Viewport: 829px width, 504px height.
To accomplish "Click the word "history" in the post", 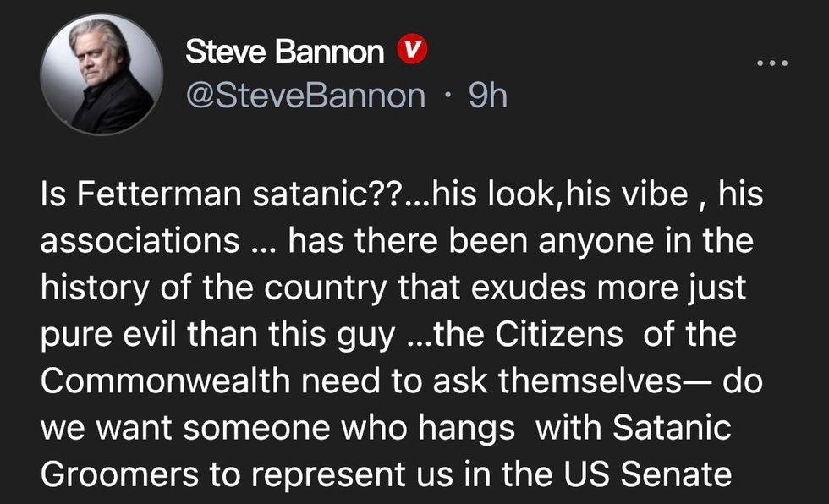I will tap(95, 289).
